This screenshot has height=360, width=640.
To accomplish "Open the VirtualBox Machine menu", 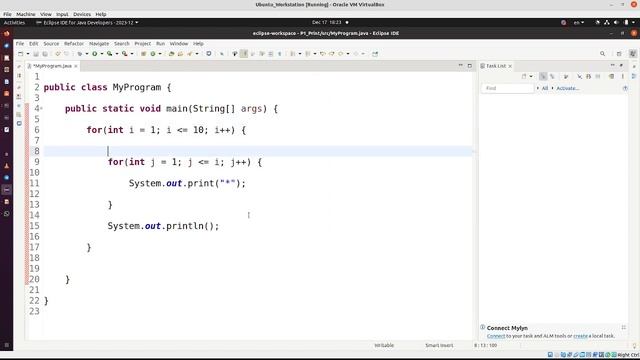I will coord(26,14).
